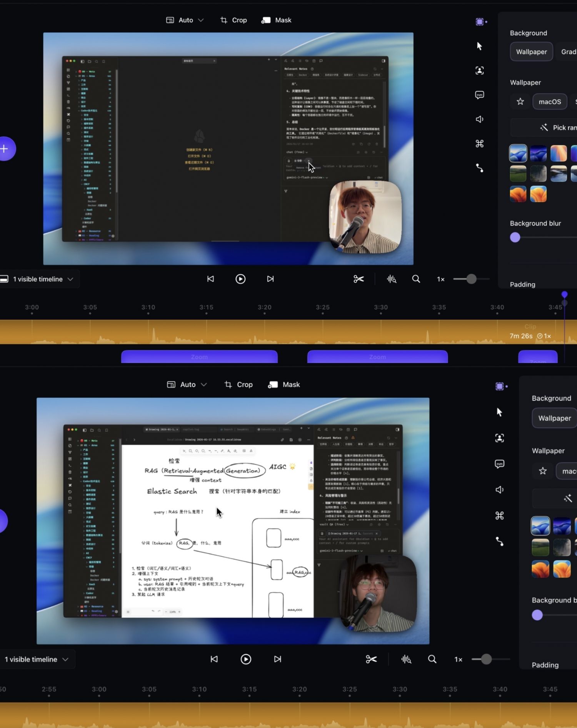Open the Auto dropdown in the bottom editor
This screenshot has width=577, height=728.
click(x=187, y=385)
